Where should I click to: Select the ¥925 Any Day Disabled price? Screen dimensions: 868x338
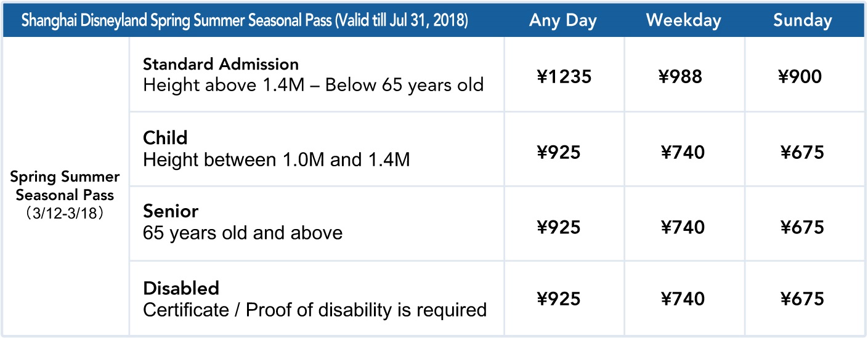(559, 299)
